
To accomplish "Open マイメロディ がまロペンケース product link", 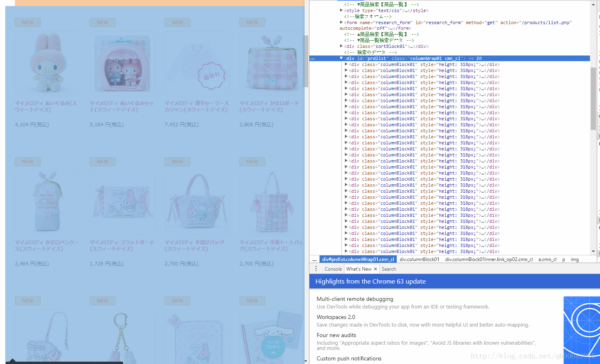I will (x=47, y=246).
